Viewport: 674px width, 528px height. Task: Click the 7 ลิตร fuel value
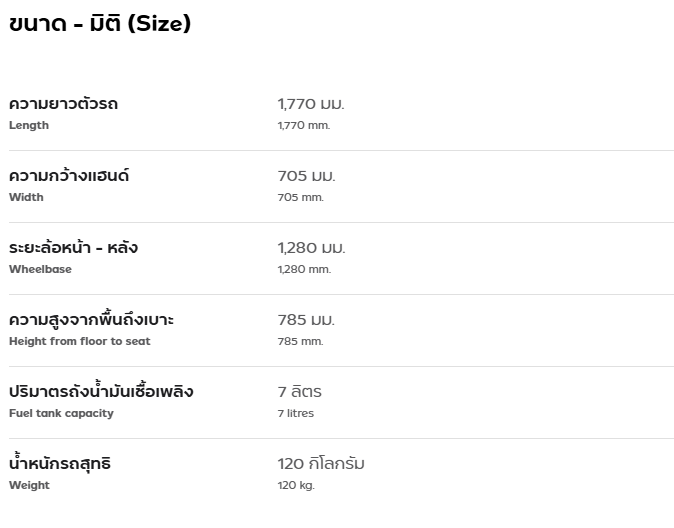pyautogui.click(x=299, y=392)
